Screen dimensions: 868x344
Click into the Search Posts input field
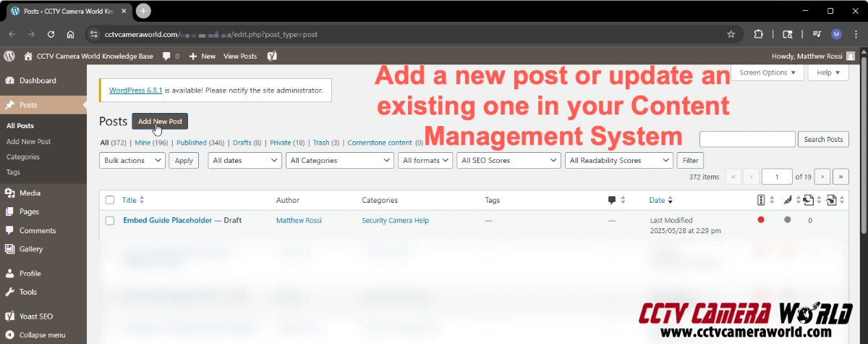[x=747, y=139]
